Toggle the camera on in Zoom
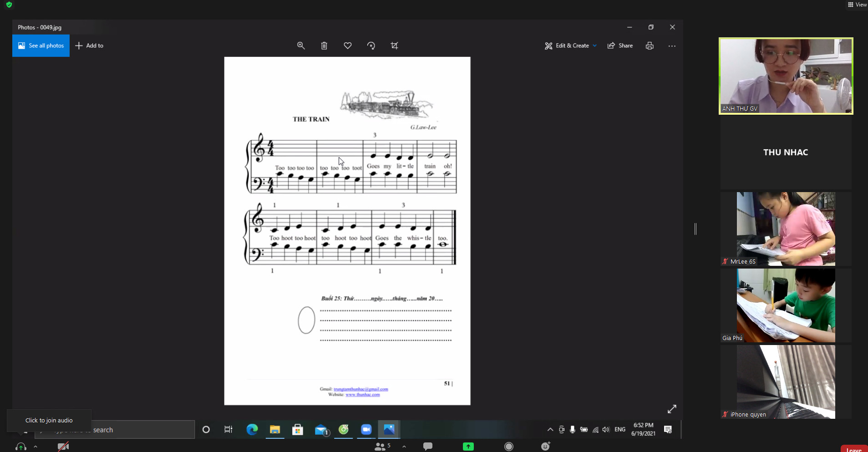The image size is (868, 452). tap(63, 446)
